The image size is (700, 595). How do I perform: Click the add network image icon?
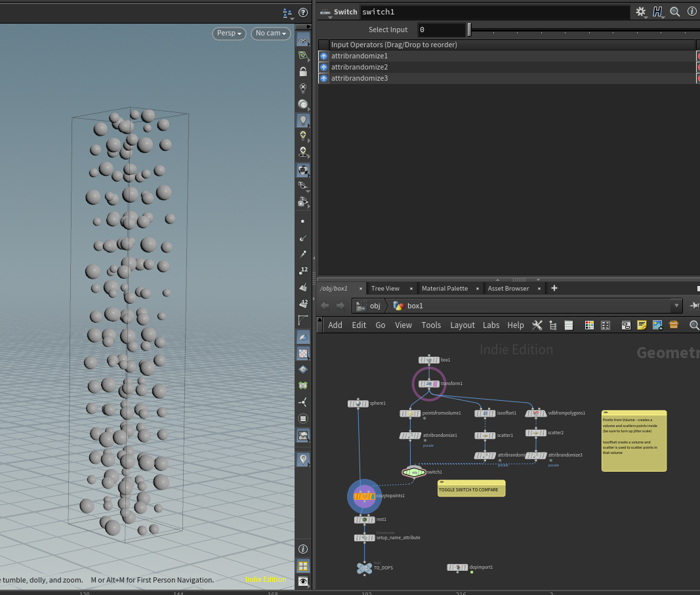657,325
